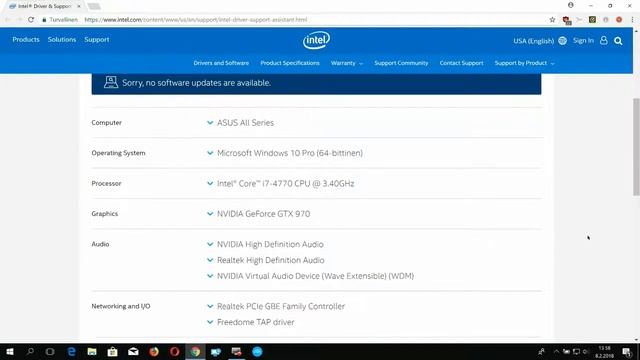The image size is (640, 360).
Task: Click the secure site lock icon
Action: click(x=44, y=20)
